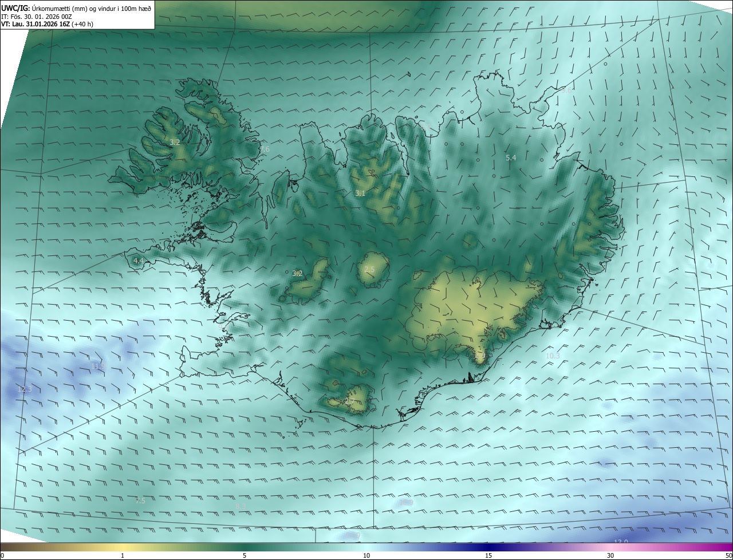Click the 4.4 value on the Snæfellsnes peninsula
Screen dimensions: 733x560
coord(138,261)
